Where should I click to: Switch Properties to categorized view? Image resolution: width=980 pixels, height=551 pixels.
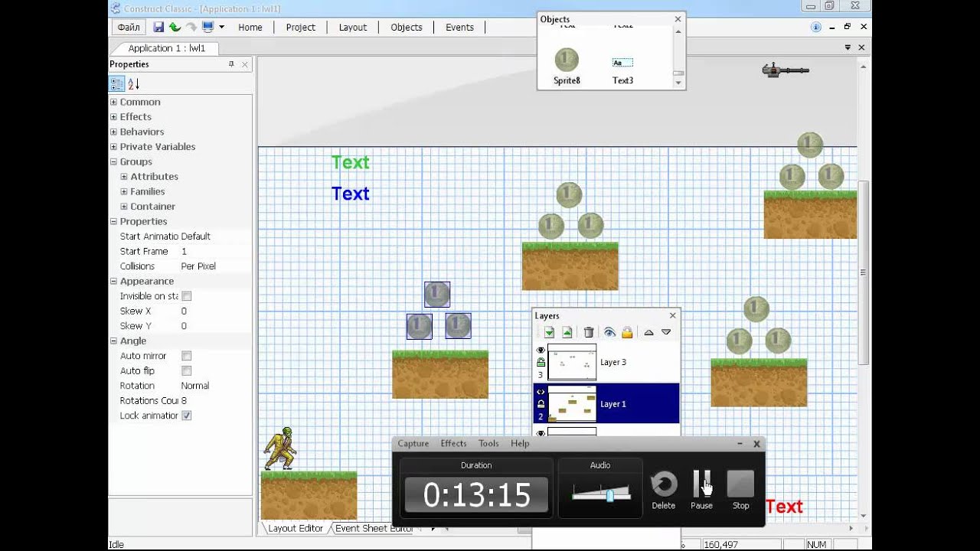point(117,84)
